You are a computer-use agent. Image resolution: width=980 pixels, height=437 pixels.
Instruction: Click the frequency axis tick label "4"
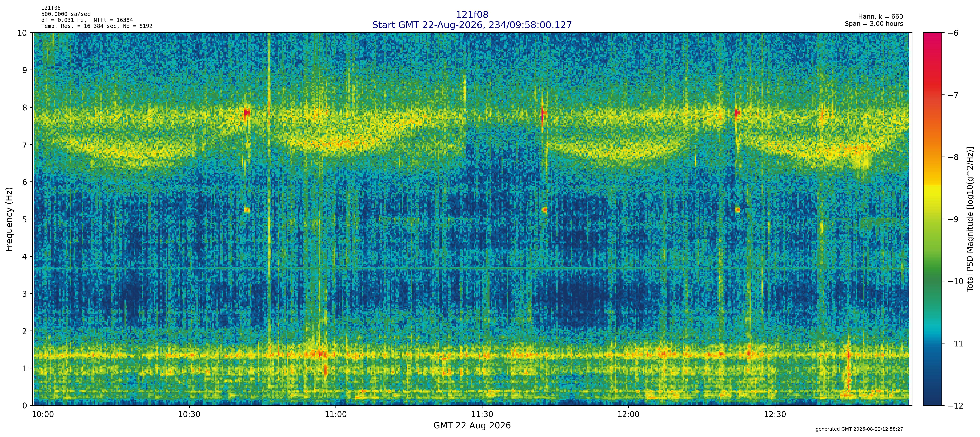(x=25, y=256)
